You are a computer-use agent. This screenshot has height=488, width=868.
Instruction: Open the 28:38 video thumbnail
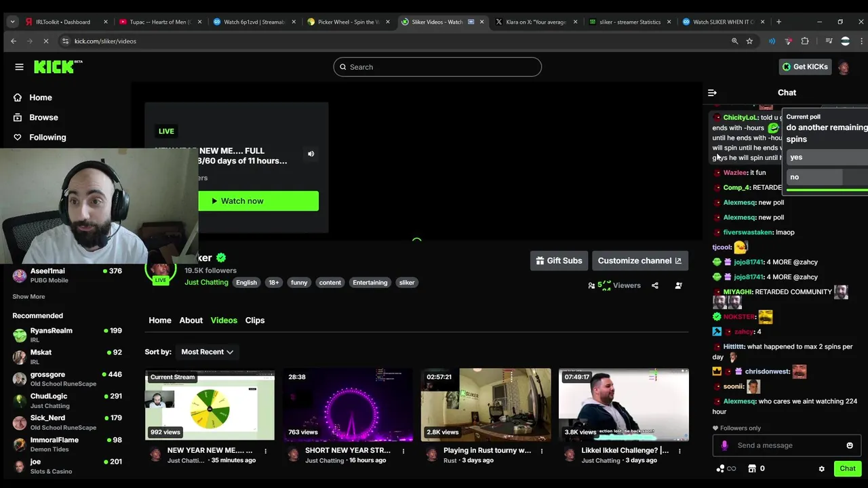348,405
